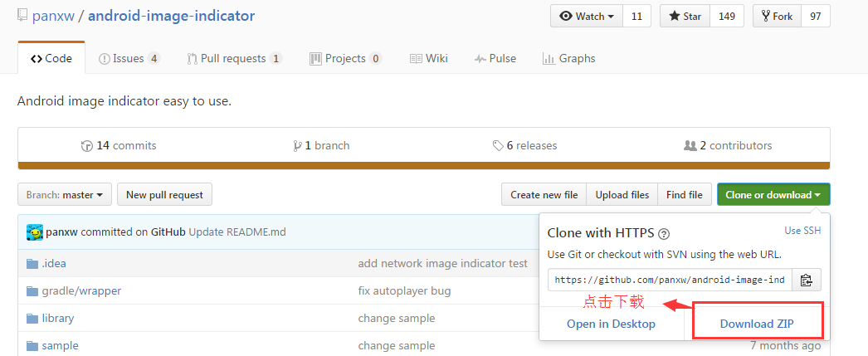The image size is (868, 356).
Task: Click the help icon beside Clone with HTTPS
Action: tap(664, 234)
